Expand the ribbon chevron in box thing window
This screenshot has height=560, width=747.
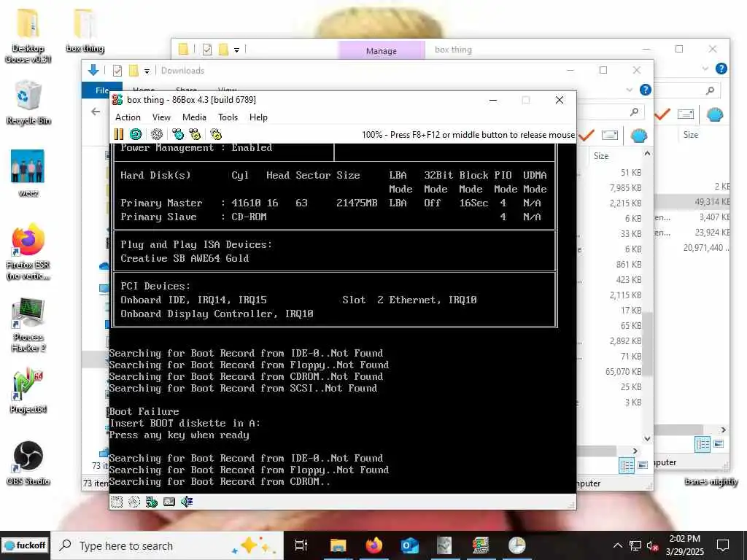click(705, 69)
